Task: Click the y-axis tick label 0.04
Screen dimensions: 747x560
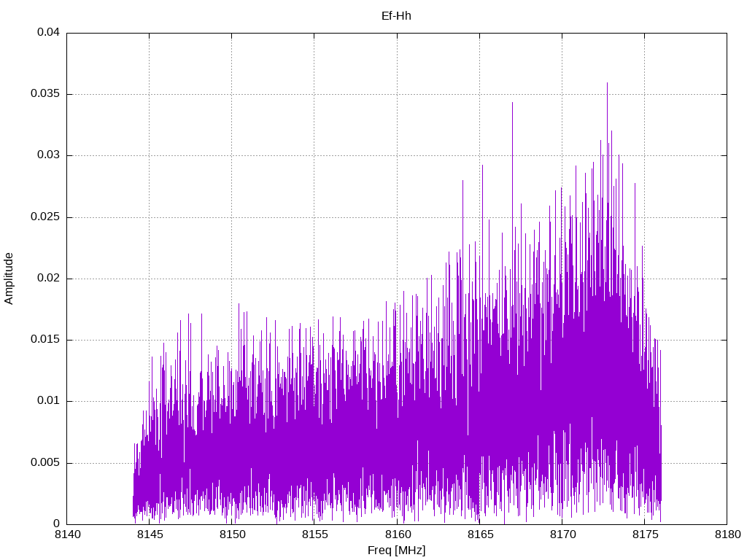Action: click(x=49, y=32)
